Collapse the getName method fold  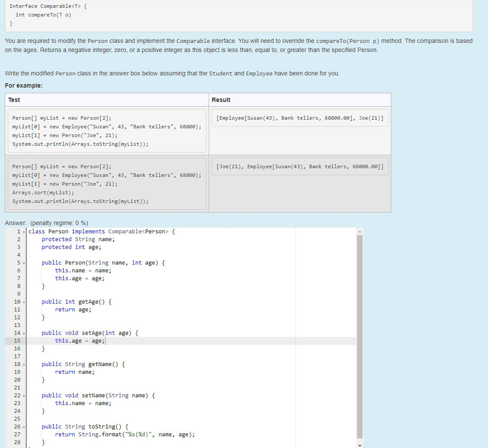click(23, 364)
